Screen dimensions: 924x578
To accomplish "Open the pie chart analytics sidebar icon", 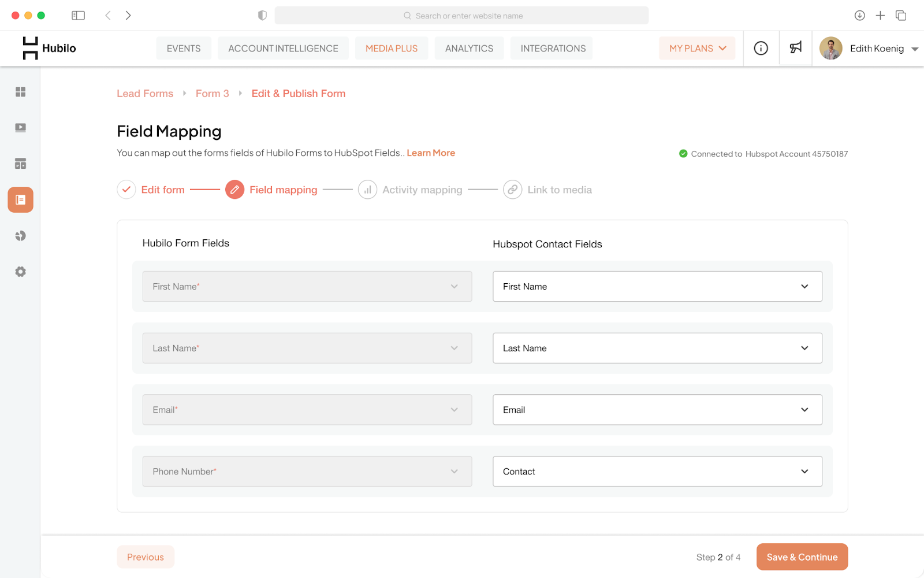I will [x=20, y=236].
